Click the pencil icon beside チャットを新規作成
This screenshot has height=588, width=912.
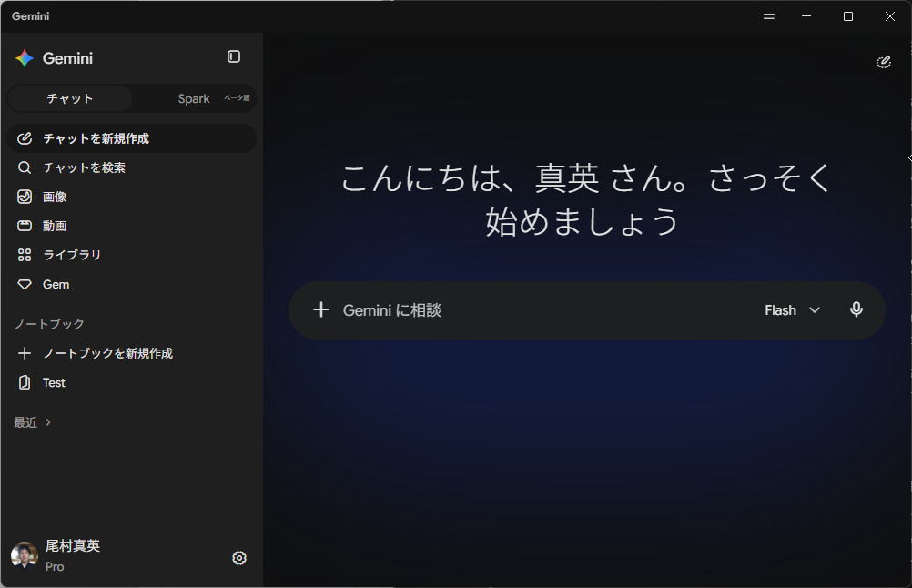click(25, 138)
